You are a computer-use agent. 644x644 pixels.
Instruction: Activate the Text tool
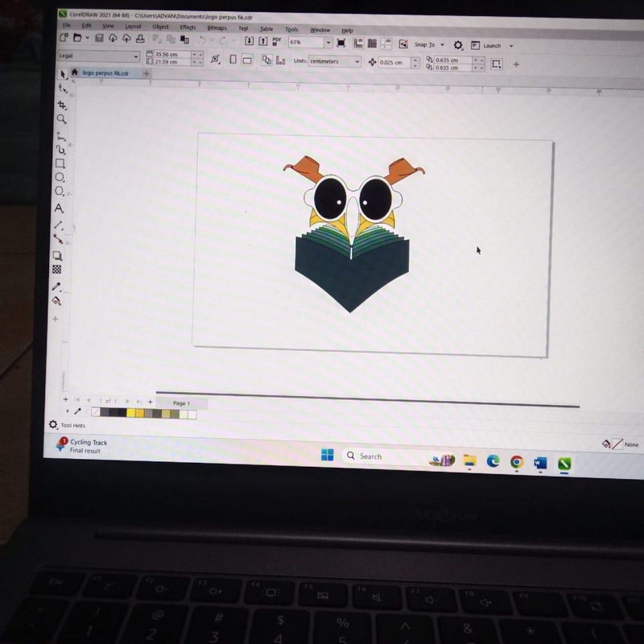[59, 208]
